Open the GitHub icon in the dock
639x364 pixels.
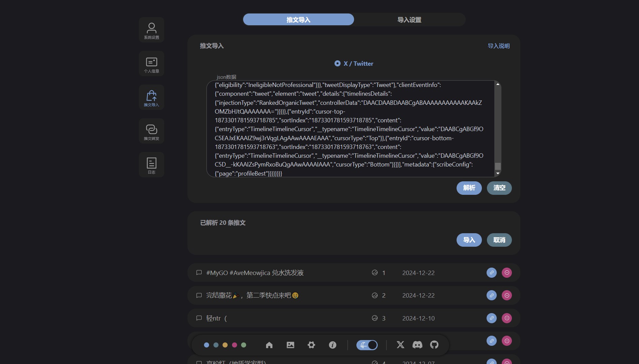(x=434, y=345)
